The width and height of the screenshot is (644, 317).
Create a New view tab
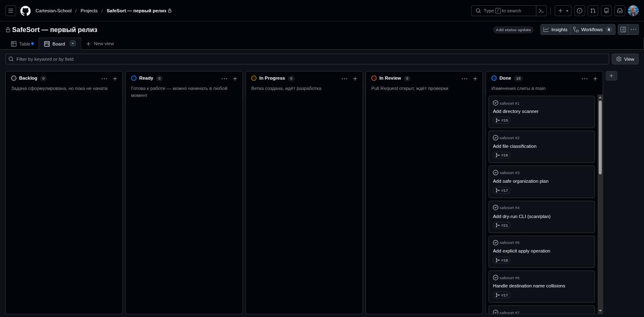coord(100,44)
